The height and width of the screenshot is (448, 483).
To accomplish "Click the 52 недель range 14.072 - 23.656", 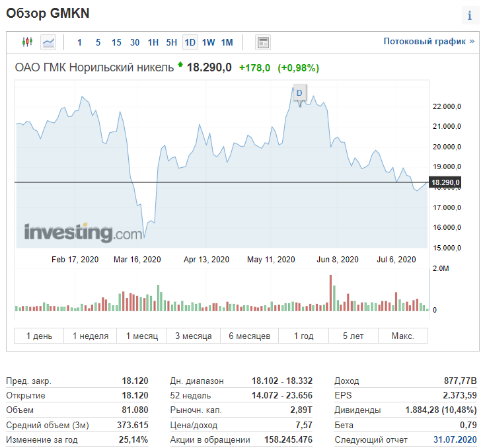I will (282, 395).
